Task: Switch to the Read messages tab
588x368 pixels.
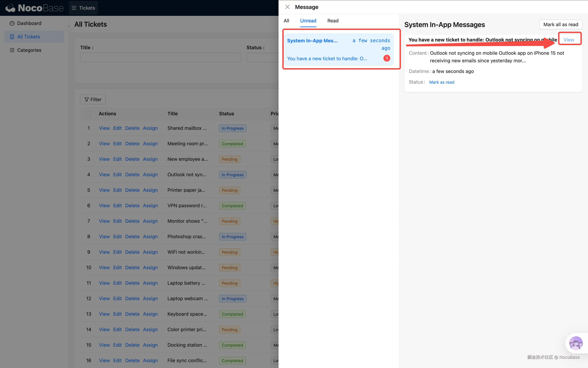Action: pyautogui.click(x=333, y=21)
